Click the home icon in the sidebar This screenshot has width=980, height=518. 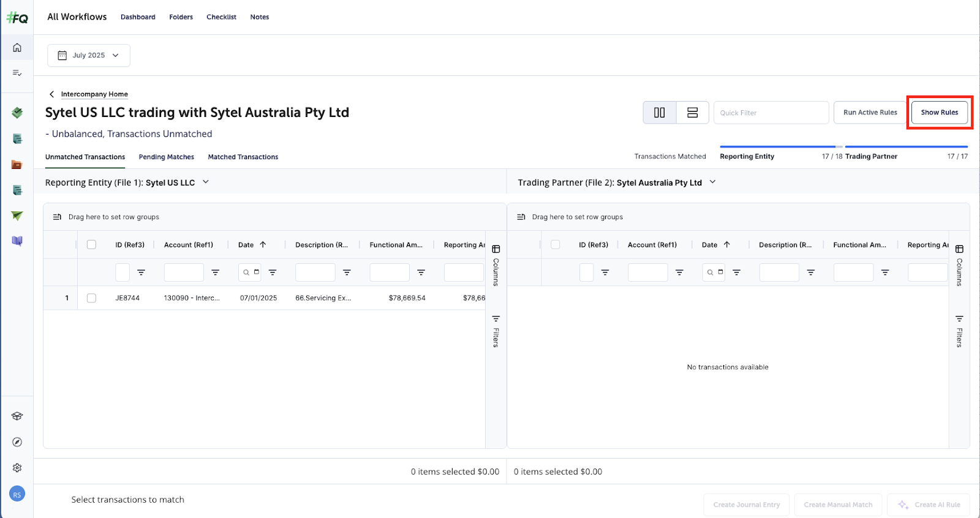(17, 48)
